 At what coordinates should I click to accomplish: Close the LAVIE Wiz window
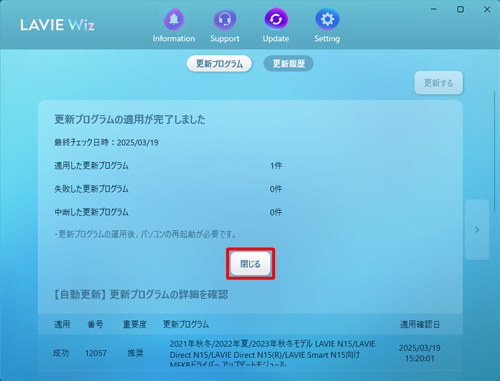487,9
